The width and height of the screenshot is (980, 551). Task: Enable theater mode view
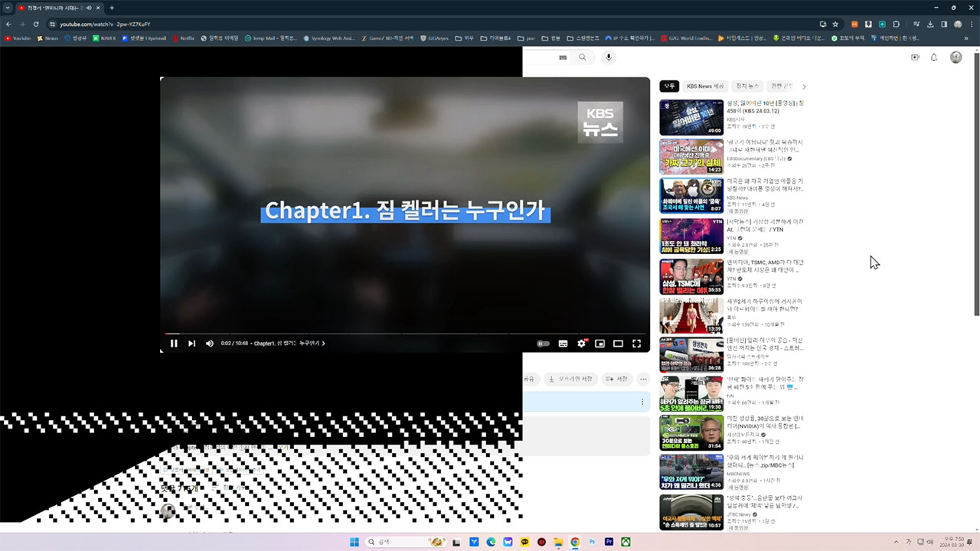(618, 344)
